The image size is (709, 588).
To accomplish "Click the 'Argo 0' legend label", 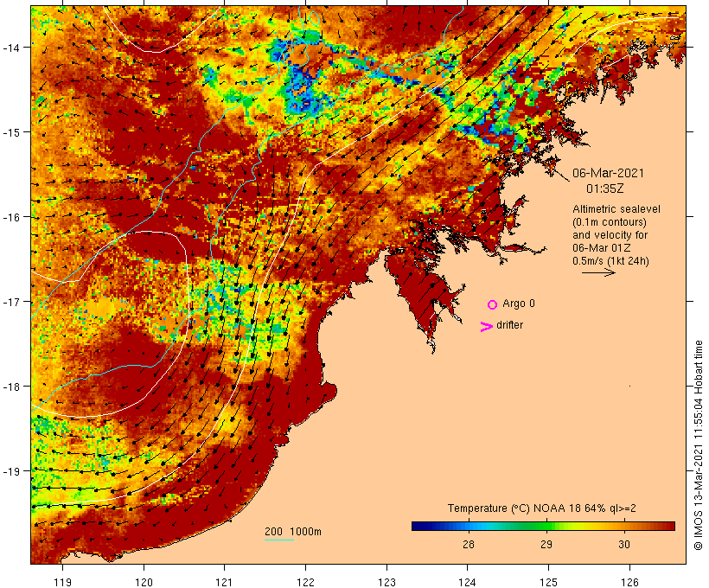I will point(519,304).
